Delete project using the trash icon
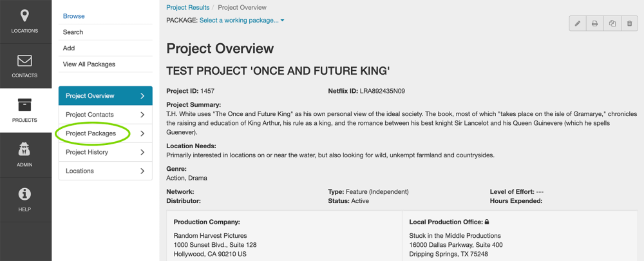 pos(629,24)
